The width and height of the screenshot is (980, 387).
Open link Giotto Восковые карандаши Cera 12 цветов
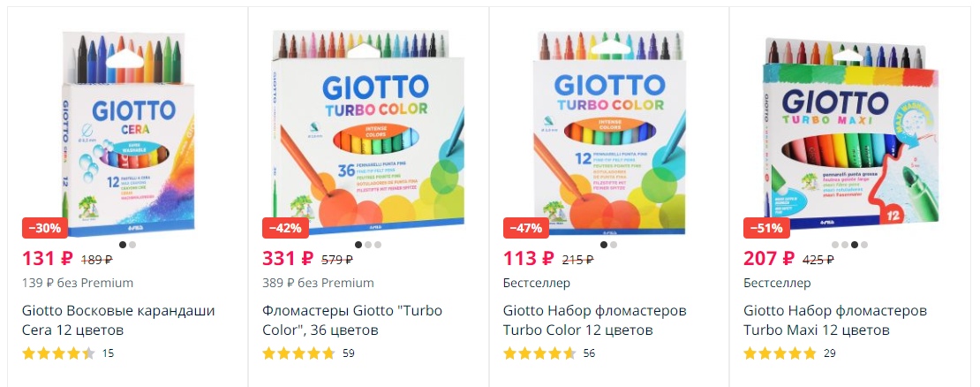118,320
